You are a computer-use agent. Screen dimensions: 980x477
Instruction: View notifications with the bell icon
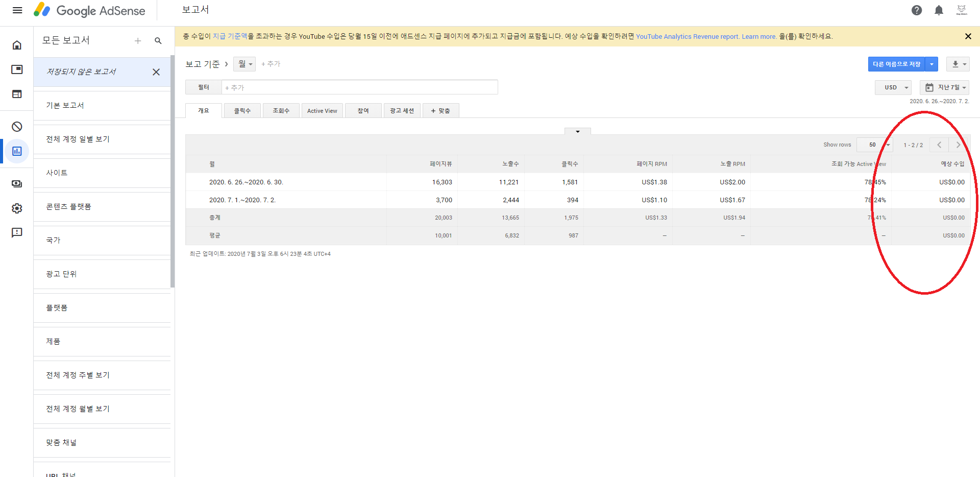click(938, 10)
